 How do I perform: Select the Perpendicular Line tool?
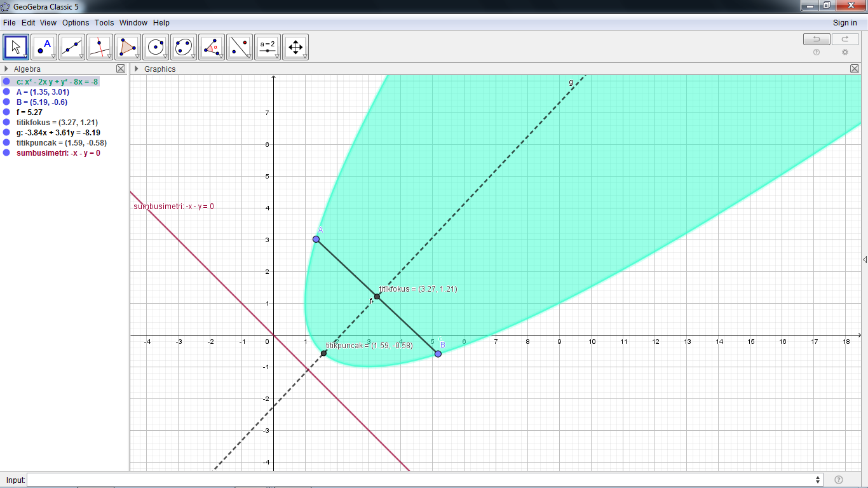(x=100, y=46)
